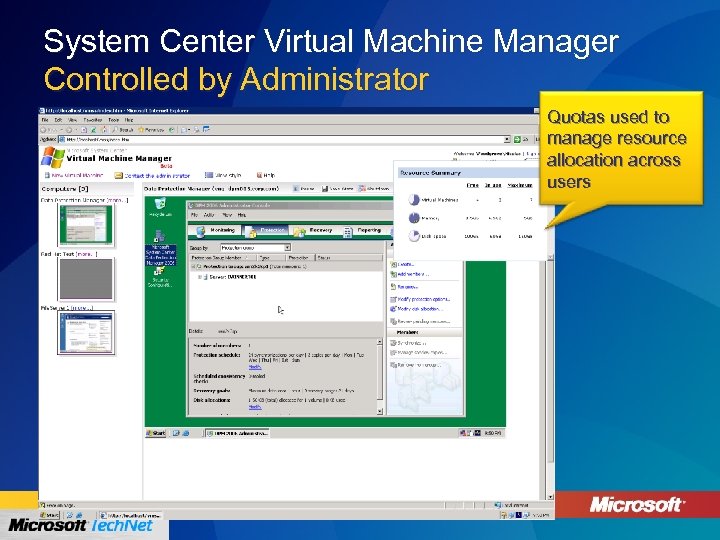Open the DPM console Action menu
This screenshot has width=720, height=540.
[x=209, y=215]
